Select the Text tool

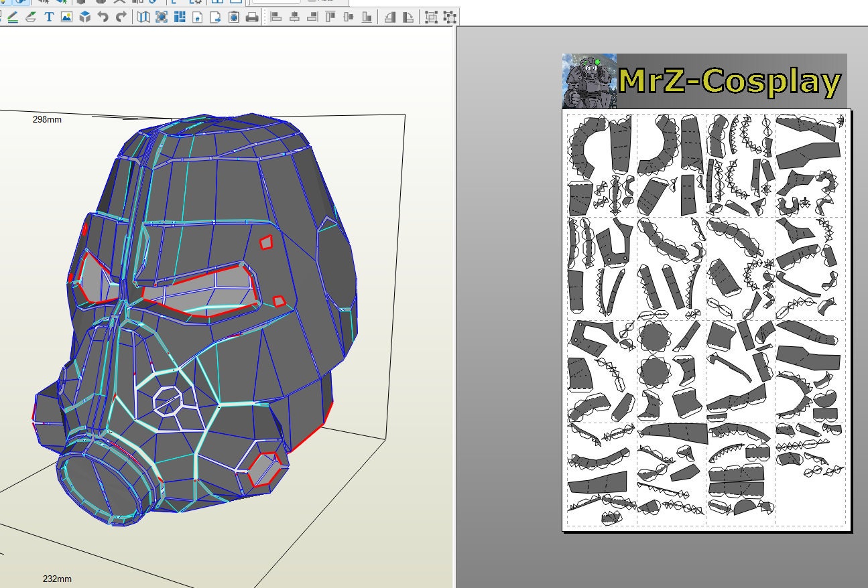(x=49, y=18)
